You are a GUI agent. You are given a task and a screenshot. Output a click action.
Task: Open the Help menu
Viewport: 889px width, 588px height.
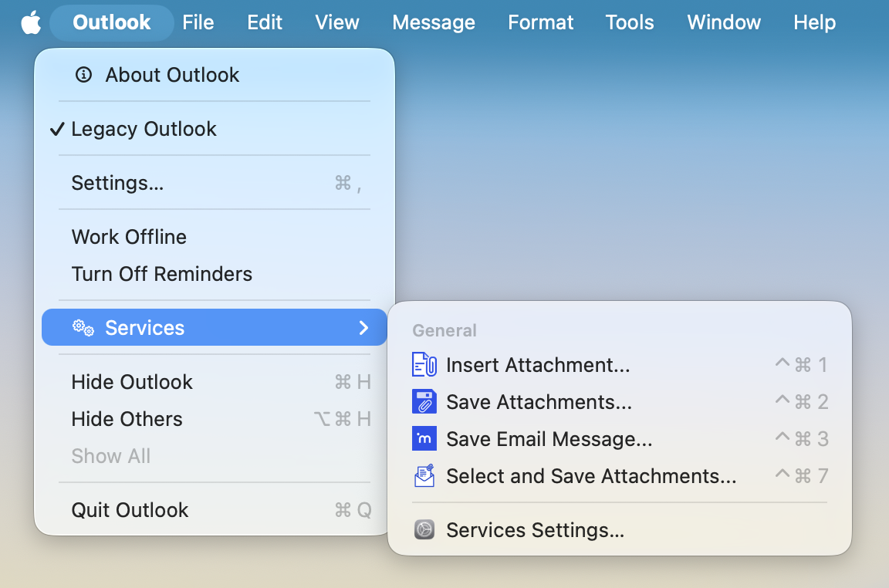click(814, 22)
